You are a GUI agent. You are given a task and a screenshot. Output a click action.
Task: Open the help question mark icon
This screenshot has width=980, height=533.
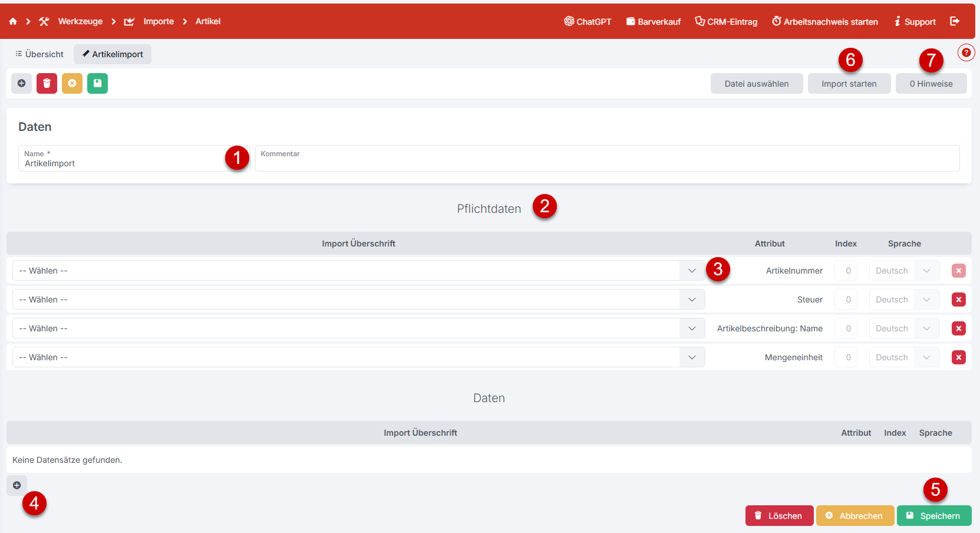click(x=966, y=52)
